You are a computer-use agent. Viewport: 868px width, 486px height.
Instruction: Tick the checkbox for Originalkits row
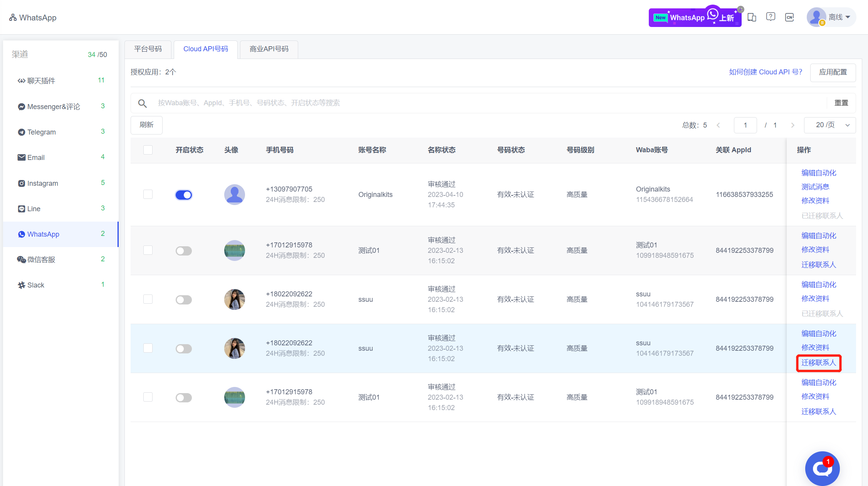[148, 194]
